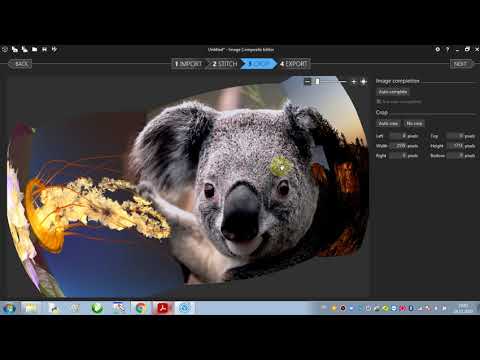480x360 pixels.
Task: Open the help question mark icon
Action: (448, 49)
